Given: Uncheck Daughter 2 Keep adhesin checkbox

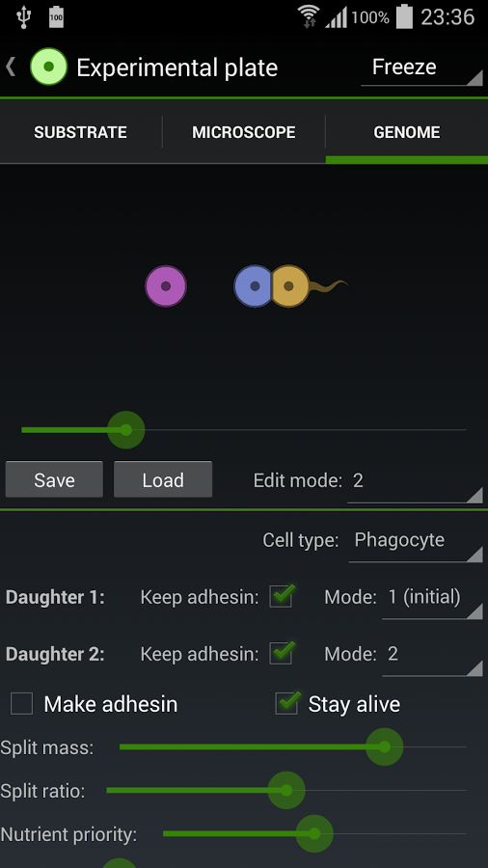Looking at the screenshot, I should pyautogui.click(x=281, y=654).
